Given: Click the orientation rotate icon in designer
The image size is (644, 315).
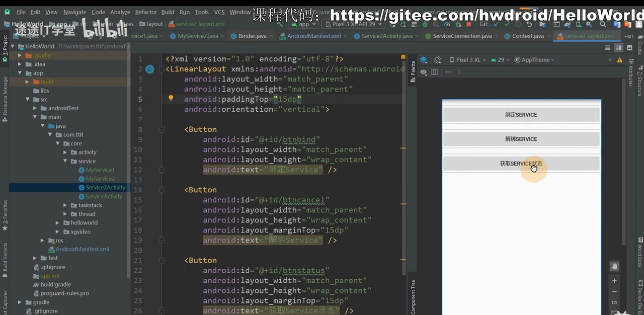Looking at the screenshot, I should pyautogui.click(x=438, y=59).
